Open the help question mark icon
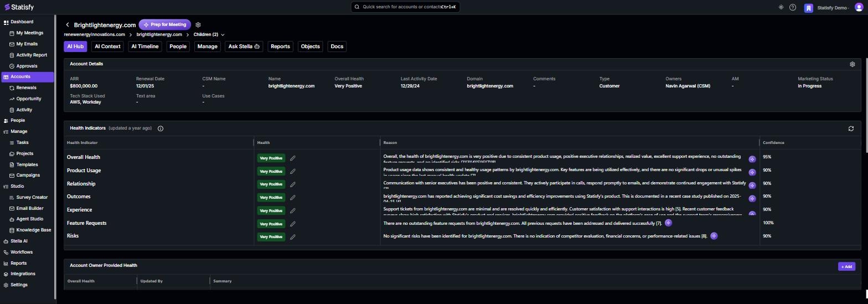Screen dimensions: 868x304 click(793, 7)
